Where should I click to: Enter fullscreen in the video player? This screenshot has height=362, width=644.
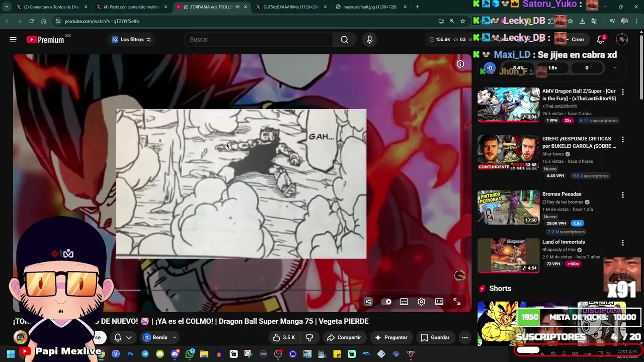pos(457,302)
